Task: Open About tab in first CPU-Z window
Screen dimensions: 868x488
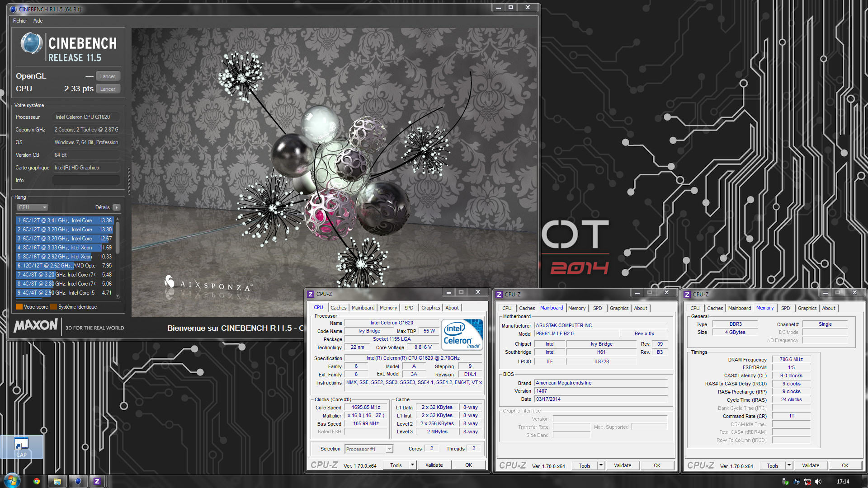Action: [x=452, y=308]
